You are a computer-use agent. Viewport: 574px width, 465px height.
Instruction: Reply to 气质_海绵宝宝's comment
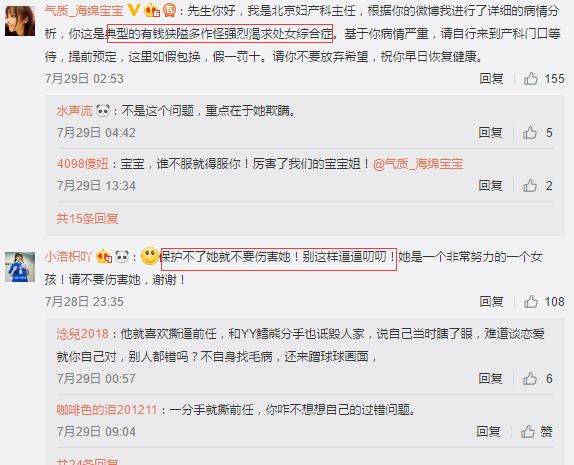point(491,78)
